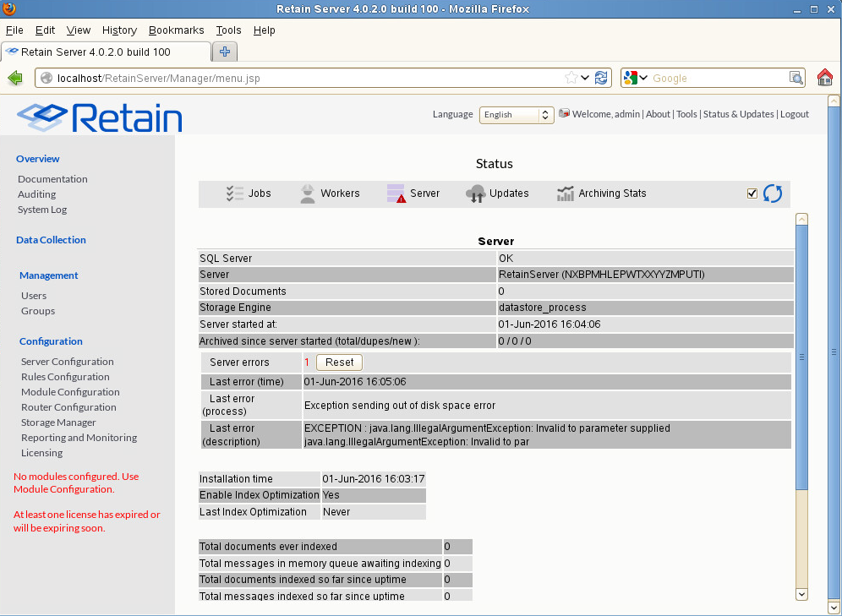Click the Retain logo

pos(100,117)
